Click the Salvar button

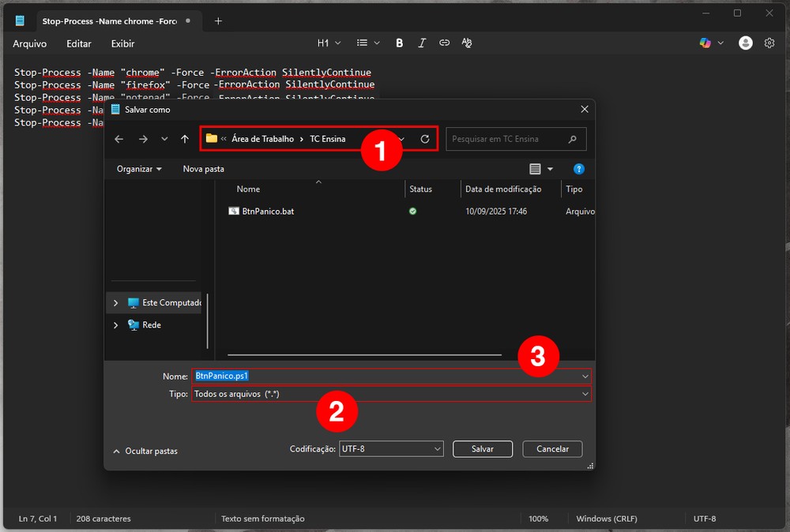482,449
